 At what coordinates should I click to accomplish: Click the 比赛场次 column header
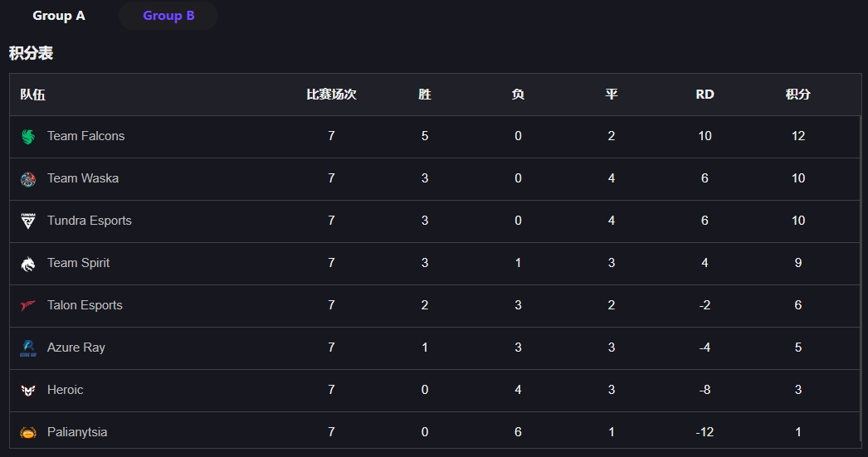tap(331, 95)
